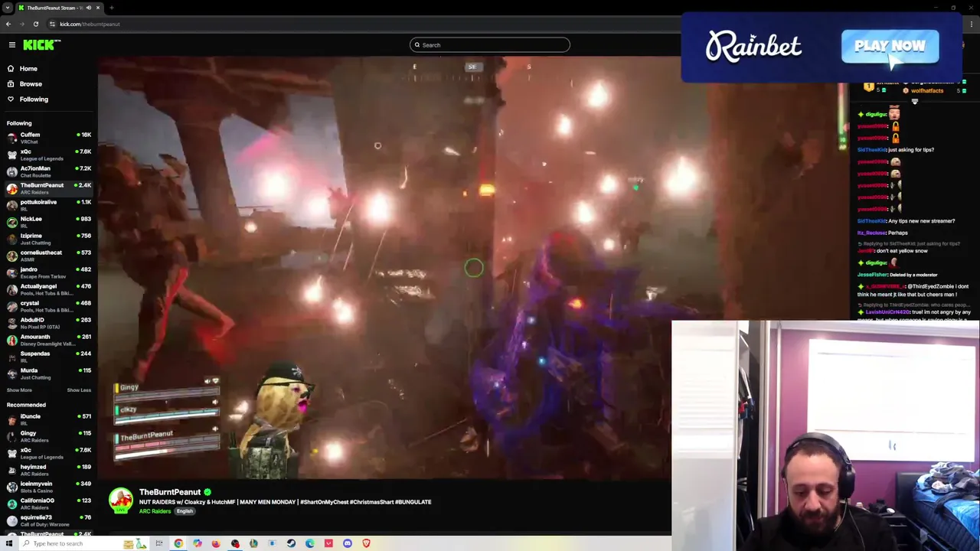The width and height of the screenshot is (980, 551).
Task: Collapse following list with Show Less
Action: (79, 390)
